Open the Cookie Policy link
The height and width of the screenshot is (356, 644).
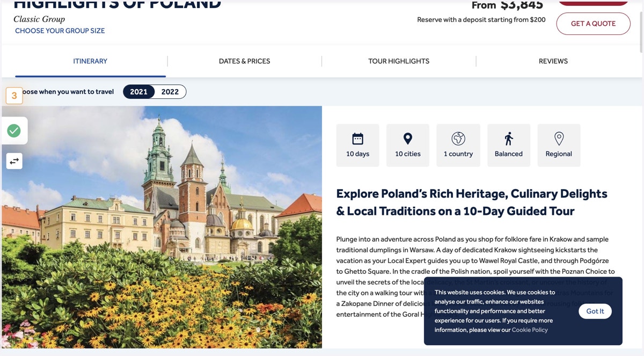pyautogui.click(x=530, y=330)
